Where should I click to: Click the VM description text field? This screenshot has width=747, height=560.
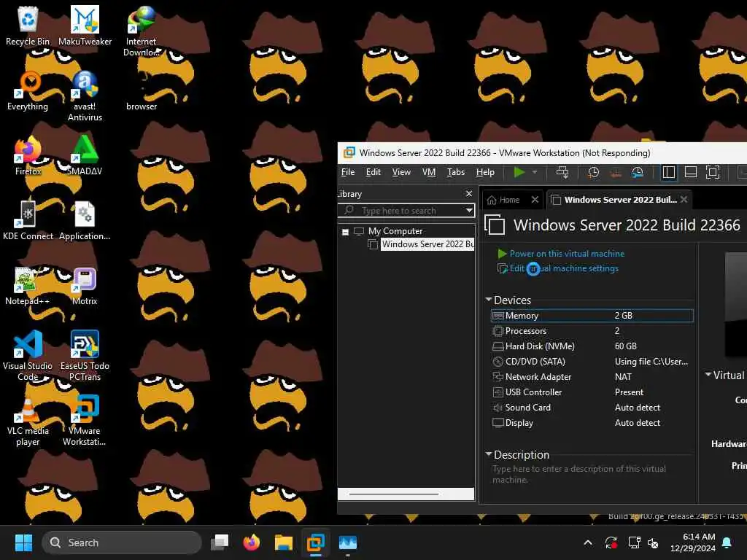(592, 474)
